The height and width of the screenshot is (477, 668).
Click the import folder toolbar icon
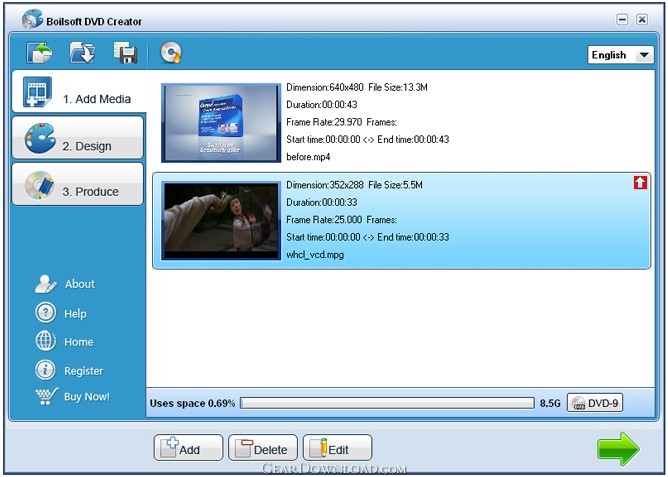coord(82,53)
